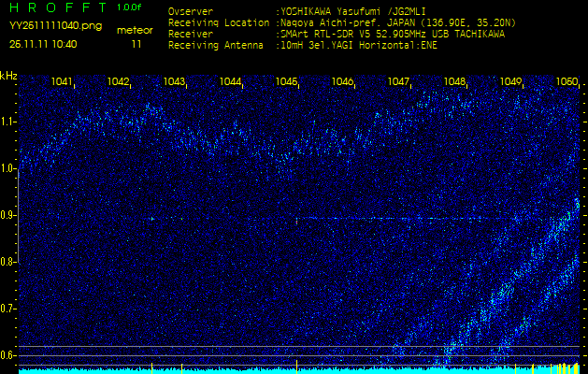The height and width of the screenshot is (374, 588).
Task: Click the 1.00f version label
Action: pyautogui.click(x=129, y=7)
